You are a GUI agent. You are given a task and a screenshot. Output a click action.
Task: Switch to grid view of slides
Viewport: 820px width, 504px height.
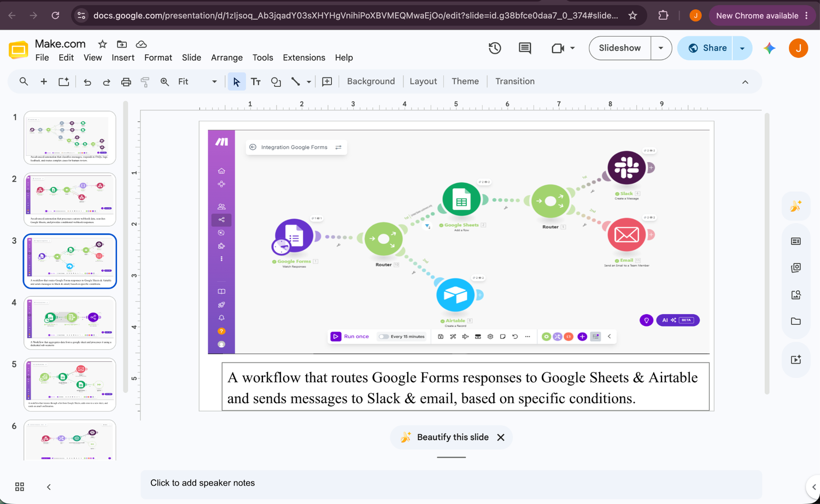(20, 487)
